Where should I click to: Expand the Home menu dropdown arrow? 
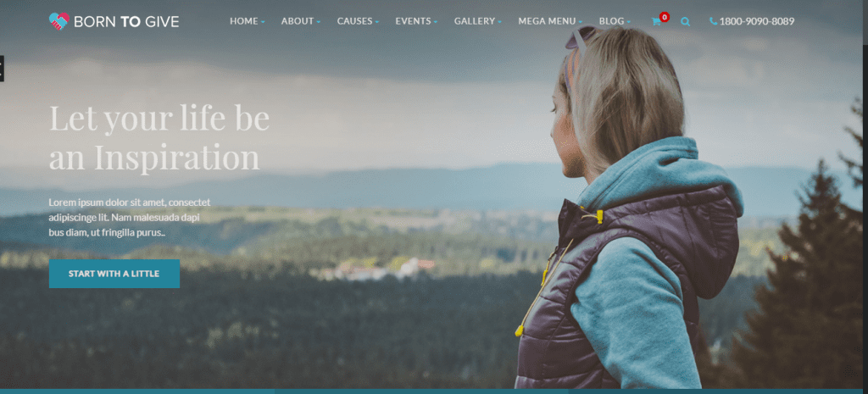(x=263, y=22)
